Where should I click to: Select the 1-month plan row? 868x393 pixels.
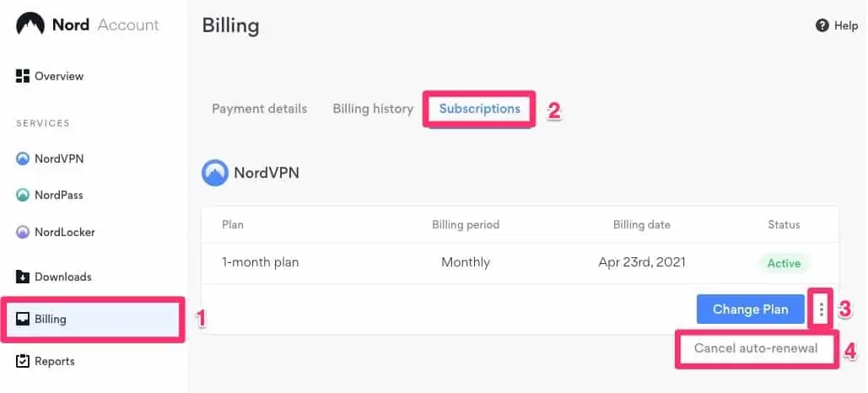[x=261, y=262]
